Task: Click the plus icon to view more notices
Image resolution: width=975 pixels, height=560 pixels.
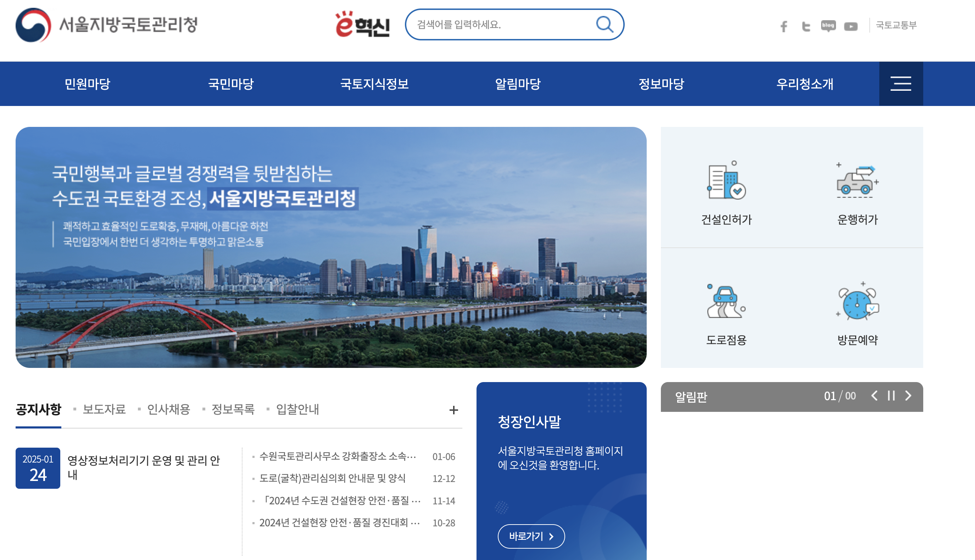Action: pyautogui.click(x=453, y=410)
